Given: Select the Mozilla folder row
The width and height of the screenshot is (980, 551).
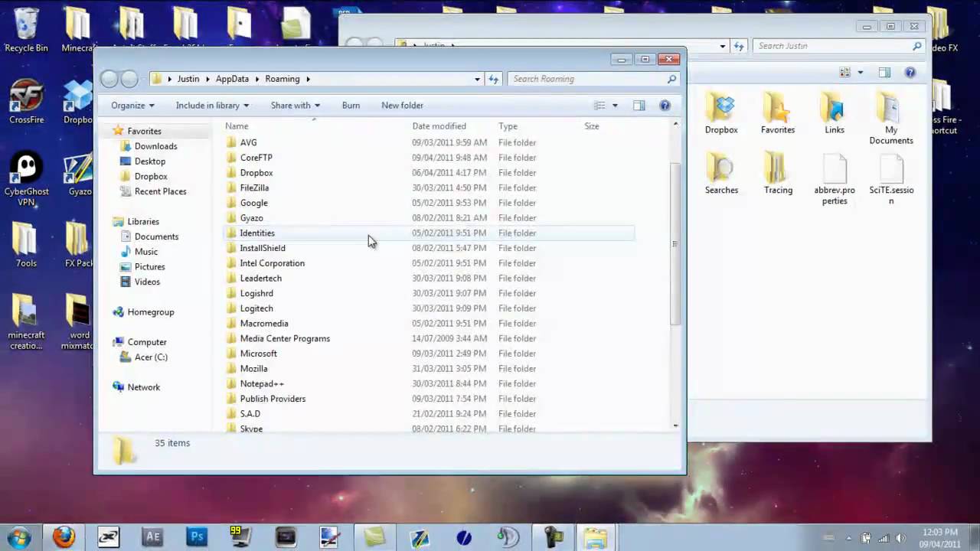Looking at the screenshot, I should tap(430, 368).
